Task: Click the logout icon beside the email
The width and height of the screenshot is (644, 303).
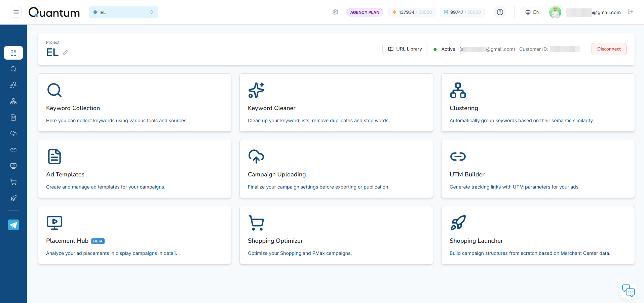Action: tap(631, 12)
